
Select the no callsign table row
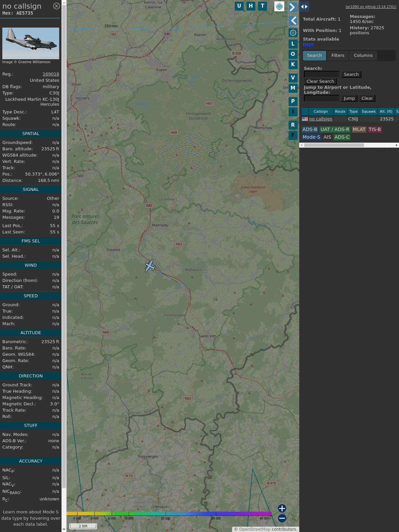click(350, 119)
